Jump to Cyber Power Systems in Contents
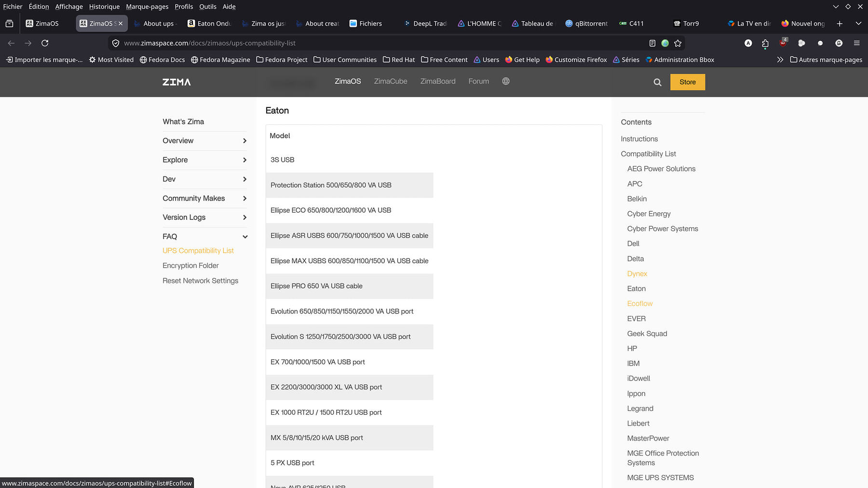Screen dimensions: 868x488 pyautogui.click(x=663, y=229)
